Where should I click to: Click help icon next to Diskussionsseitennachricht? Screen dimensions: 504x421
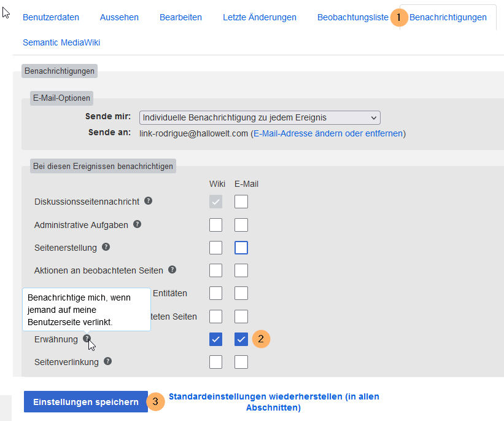coord(149,201)
